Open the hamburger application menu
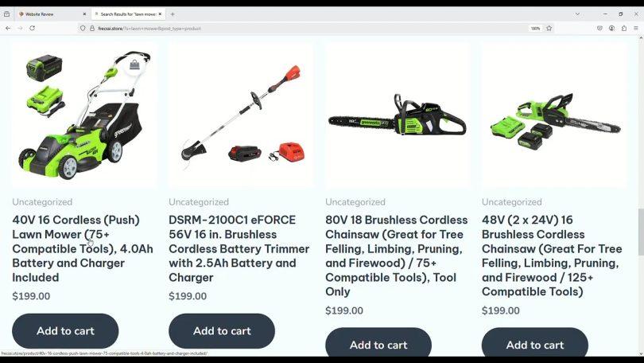The height and width of the screenshot is (363, 644). tap(636, 29)
